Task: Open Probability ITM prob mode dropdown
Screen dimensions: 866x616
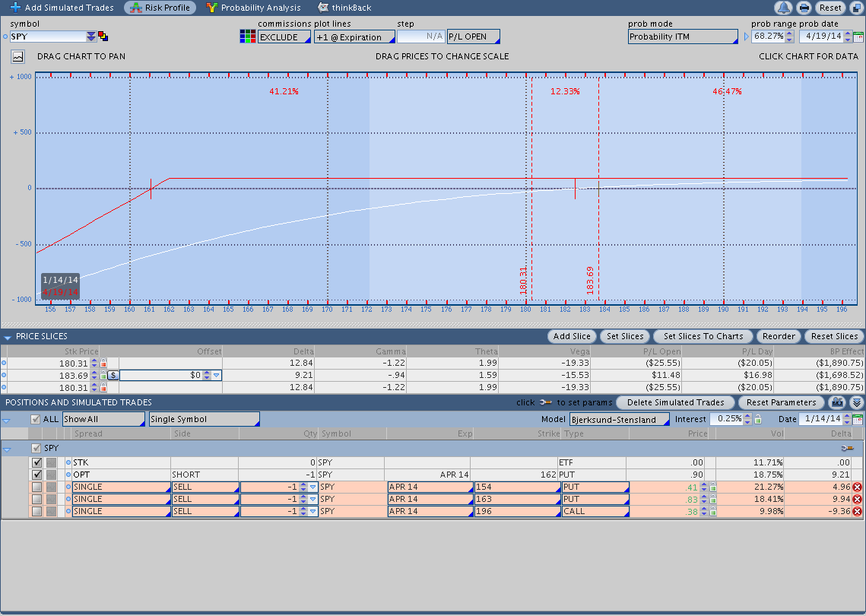Action: coord(683,37)
